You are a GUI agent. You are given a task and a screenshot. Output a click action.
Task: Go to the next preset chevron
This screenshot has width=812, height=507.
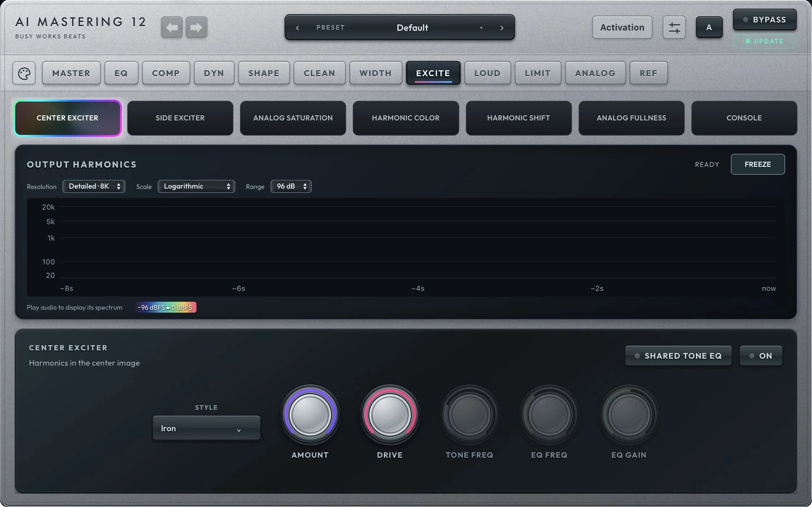click(502, 28)
